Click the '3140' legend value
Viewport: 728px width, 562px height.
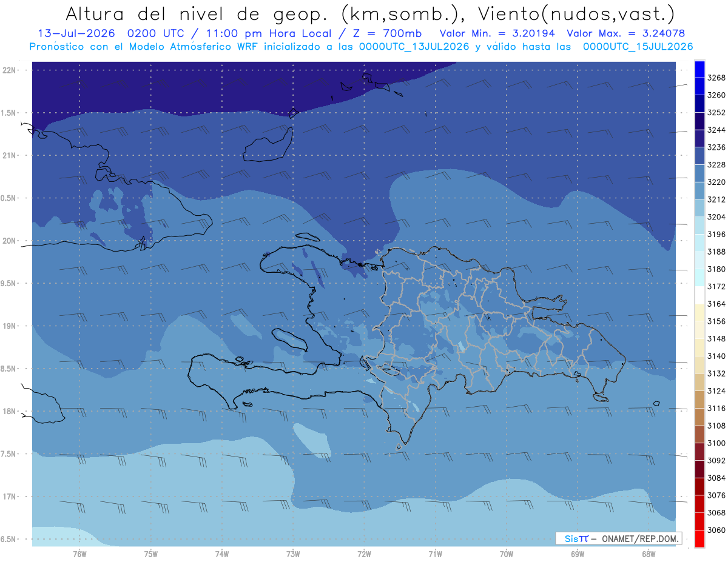(716, 356)
